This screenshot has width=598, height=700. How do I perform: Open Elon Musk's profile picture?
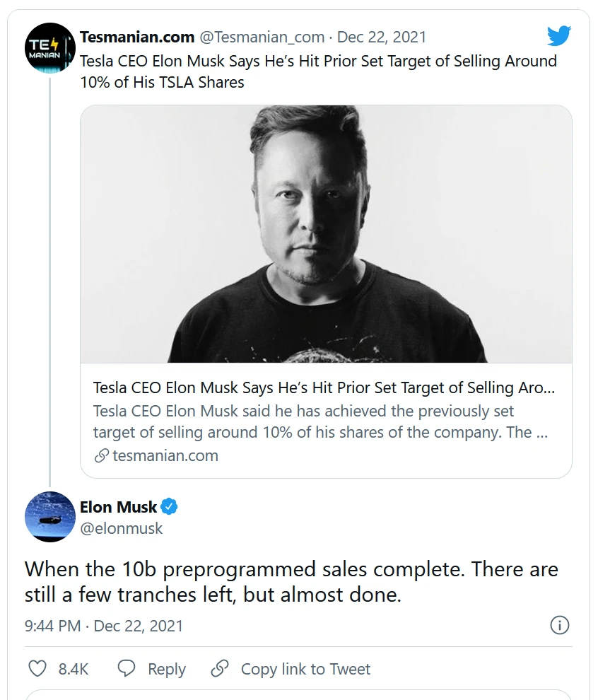[50, 517]
